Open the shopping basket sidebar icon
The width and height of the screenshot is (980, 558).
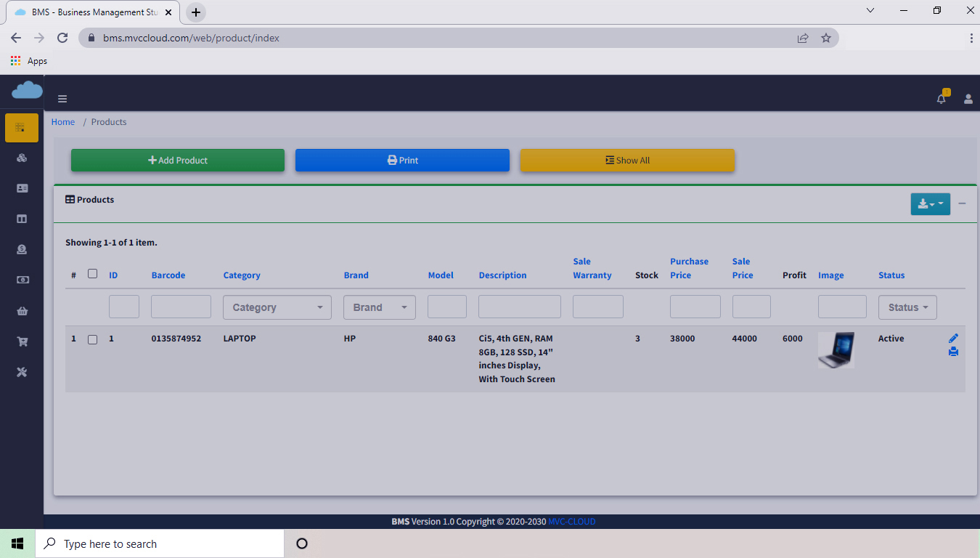22,311
